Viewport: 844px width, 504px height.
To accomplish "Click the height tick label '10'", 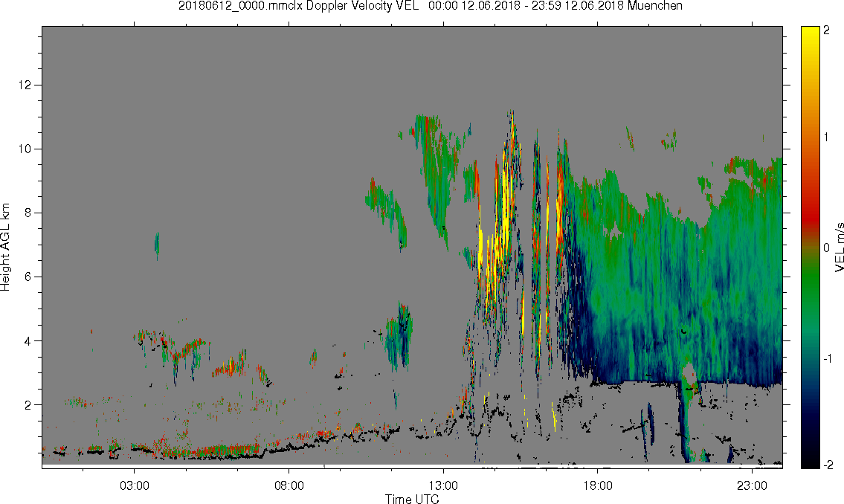I will (x=25, y=149).
